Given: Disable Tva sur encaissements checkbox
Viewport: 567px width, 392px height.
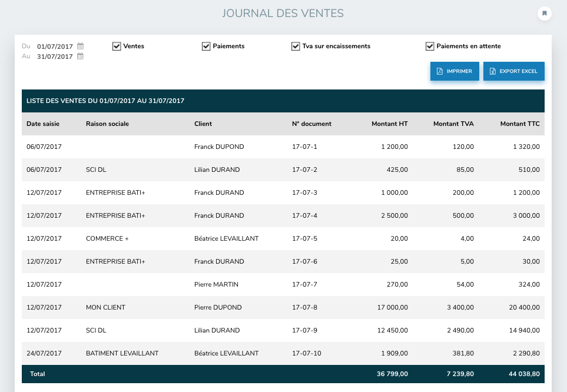Looking at the screenshot, I should 296,46.
